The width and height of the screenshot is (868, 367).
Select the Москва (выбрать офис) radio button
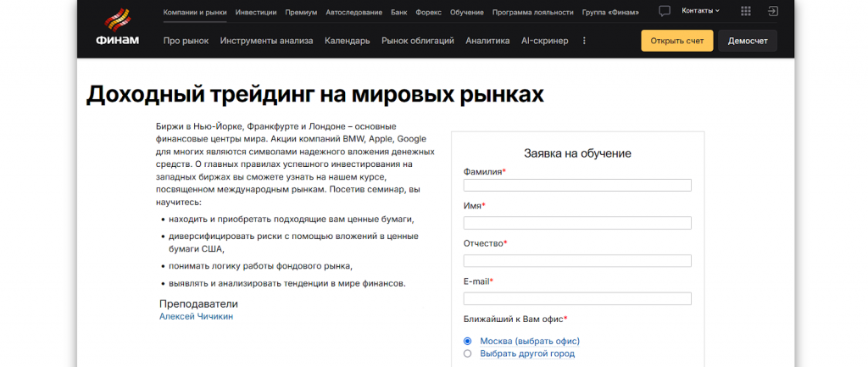coord(467,341)
